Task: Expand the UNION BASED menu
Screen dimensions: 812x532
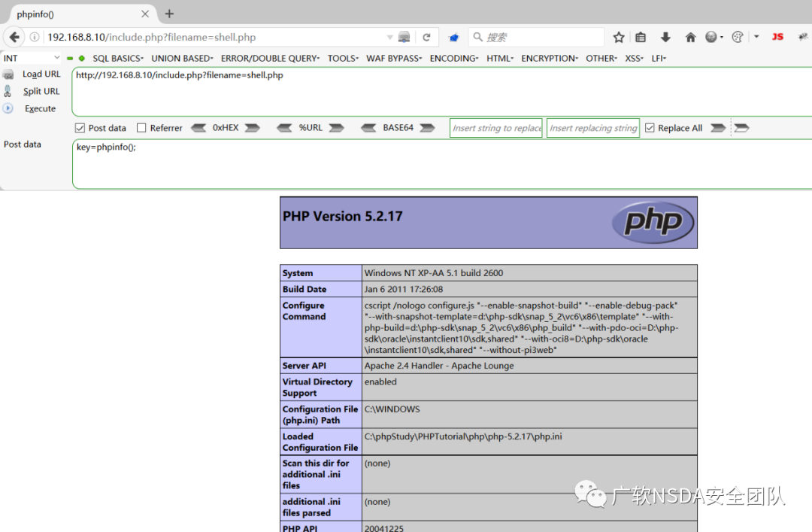Action: point(182,59)
